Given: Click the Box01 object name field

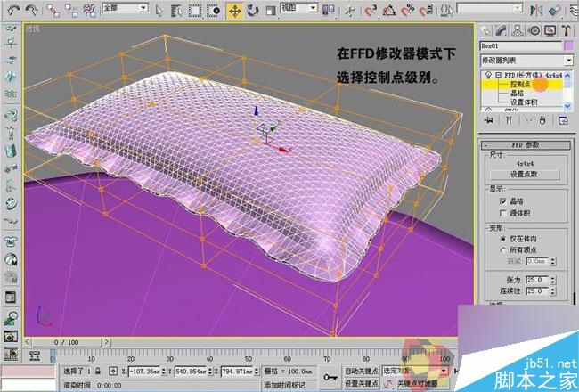Looking at the screenshot, I should click(521, 46).
